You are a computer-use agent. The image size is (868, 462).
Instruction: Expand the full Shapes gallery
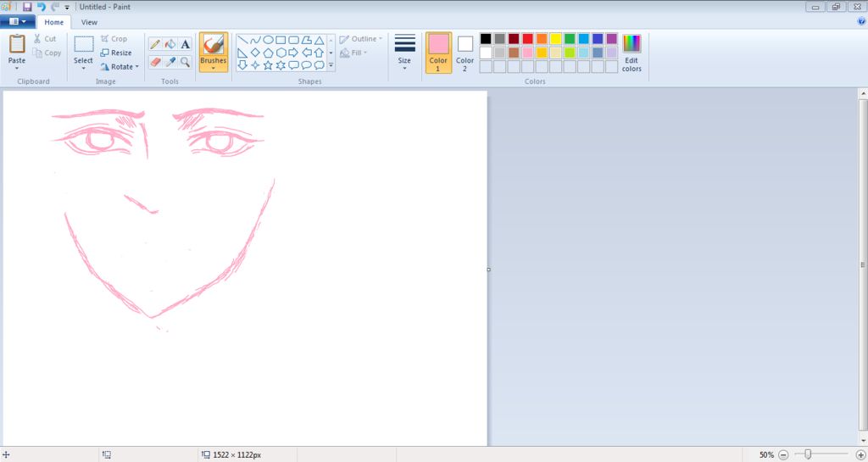pos(331,65)
